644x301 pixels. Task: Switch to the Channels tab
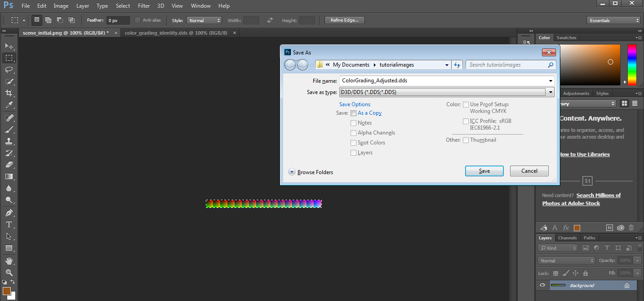pyautogui.click(x=567, y=238)
